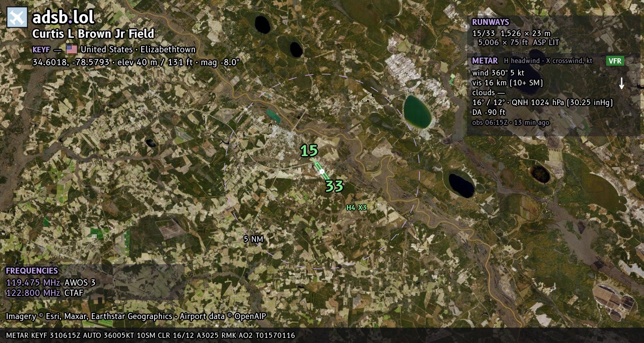Click the vis 16 km (10+ SM) line
This screenshot has width=644, height=343.
coord(507,83)
